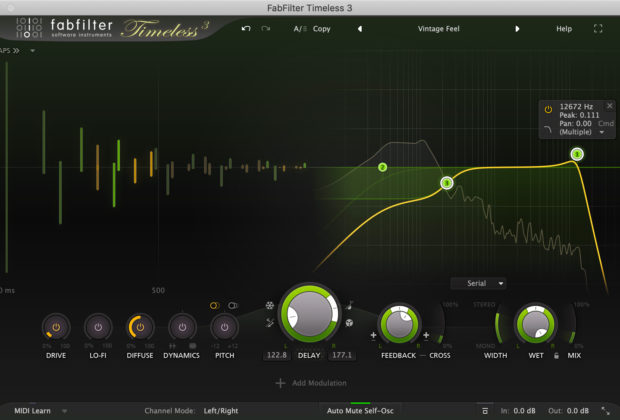Click the Pan: 0.00 value
This screenshot has height=420, width=620.
click(x=575, y=123)
